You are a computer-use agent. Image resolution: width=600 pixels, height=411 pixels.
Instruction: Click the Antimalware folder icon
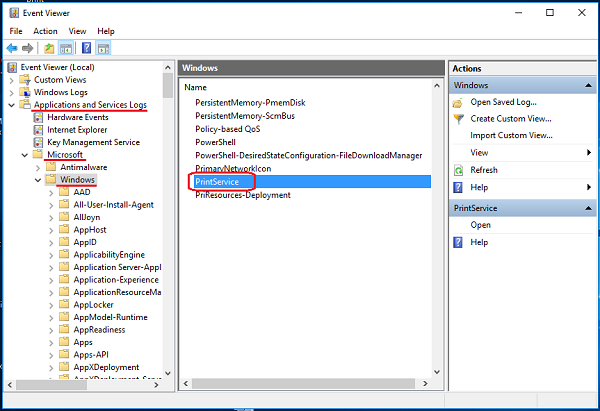click(51, 167)
